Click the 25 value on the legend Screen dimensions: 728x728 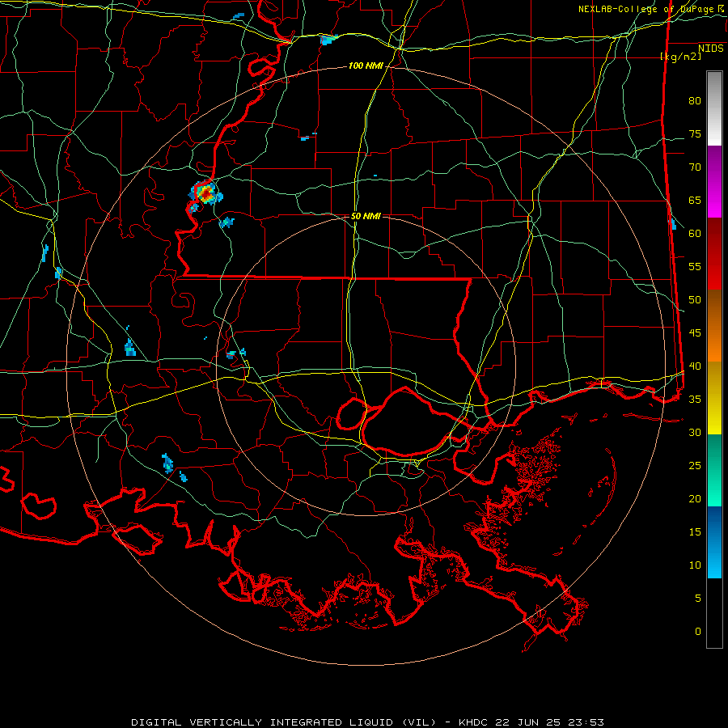695,466
